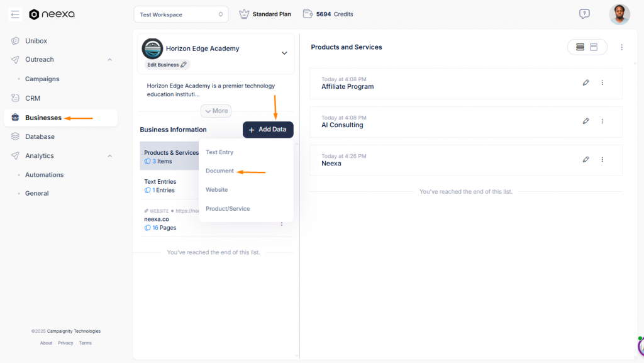Switch to compact list view layout
This screenshot has height=363, width=644.
coord(580,47)
